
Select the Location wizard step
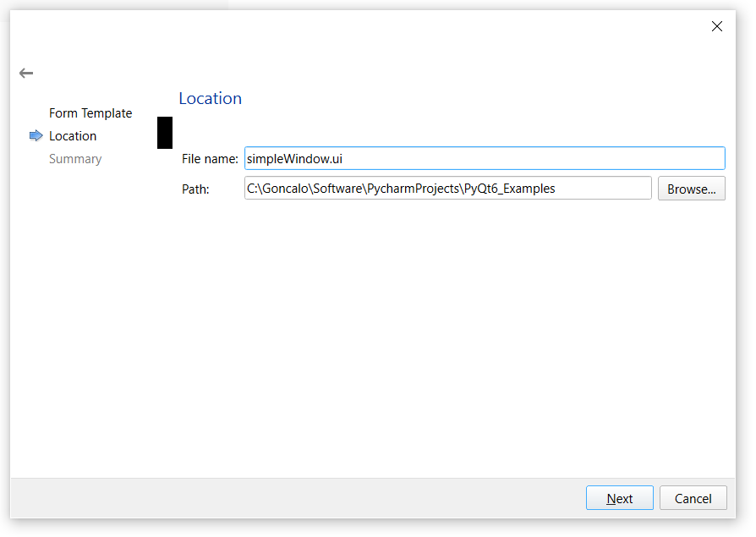[x=73, y=136]
